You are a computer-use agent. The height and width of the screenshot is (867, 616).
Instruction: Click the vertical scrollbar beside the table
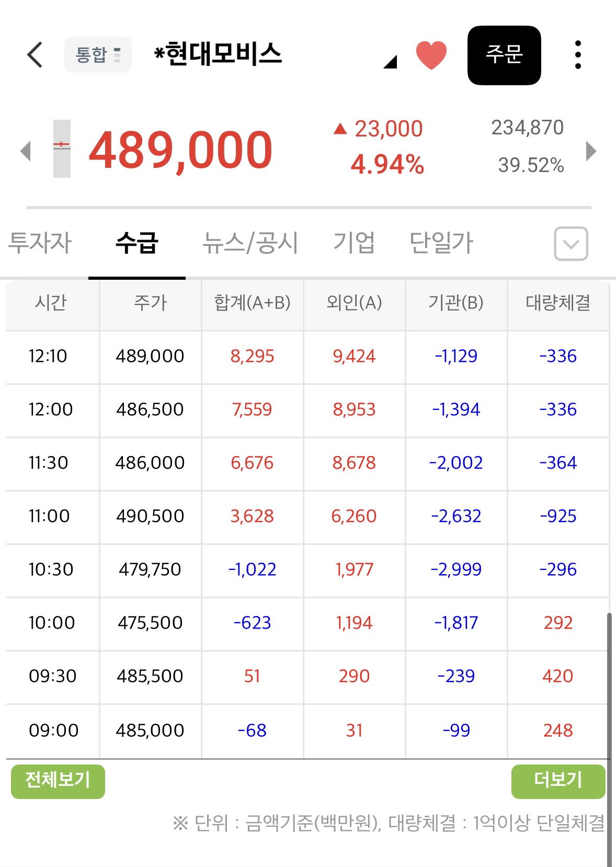(x=609, y=737)
